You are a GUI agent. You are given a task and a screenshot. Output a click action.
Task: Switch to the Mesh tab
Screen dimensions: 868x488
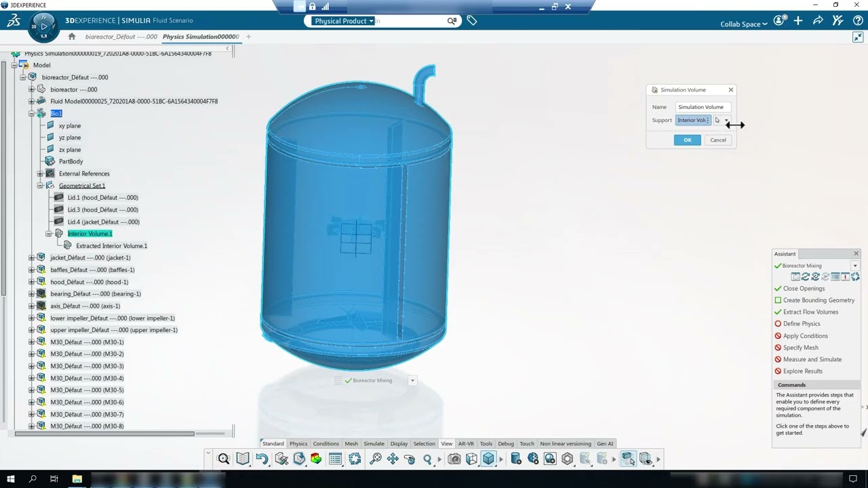[351, 444]
